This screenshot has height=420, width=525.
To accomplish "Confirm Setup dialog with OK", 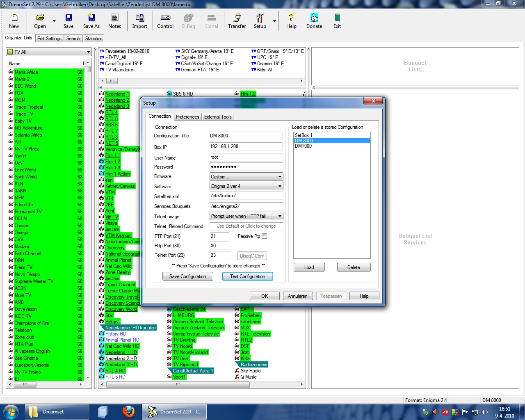I will (265, 296).
